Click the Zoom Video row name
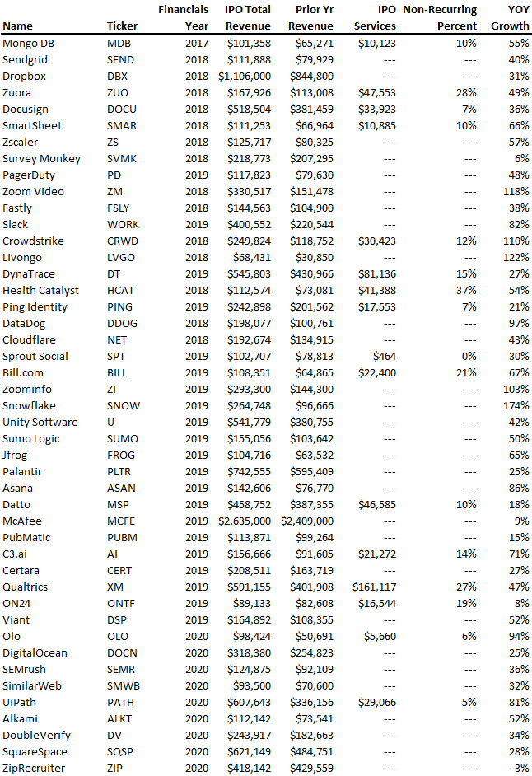Image resolution: width=532 pixels, height=776 pixels. pyautogui.click(x=33, y=191)
